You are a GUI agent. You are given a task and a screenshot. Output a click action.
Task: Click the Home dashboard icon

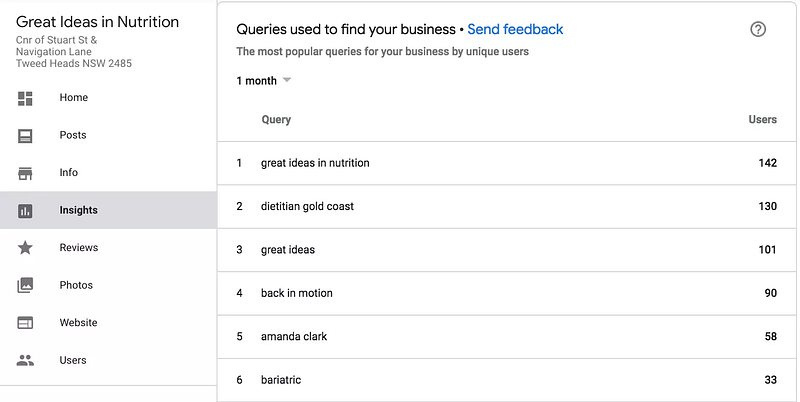25,98
